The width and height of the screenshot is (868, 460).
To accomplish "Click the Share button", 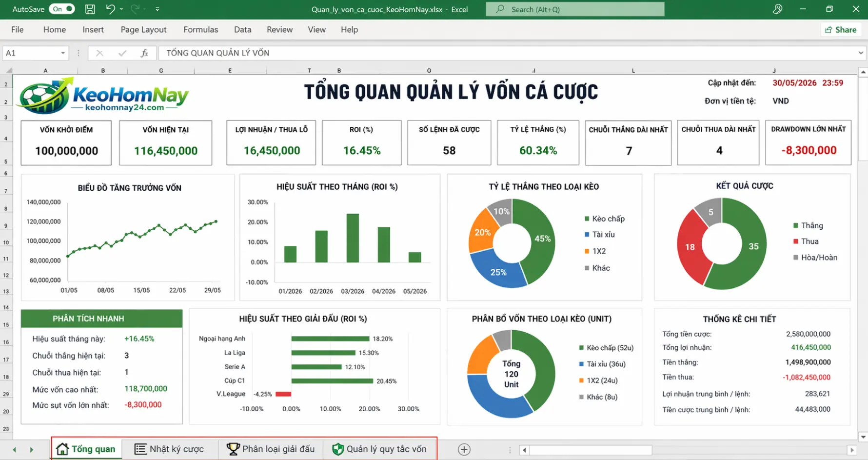I will 841,29.
